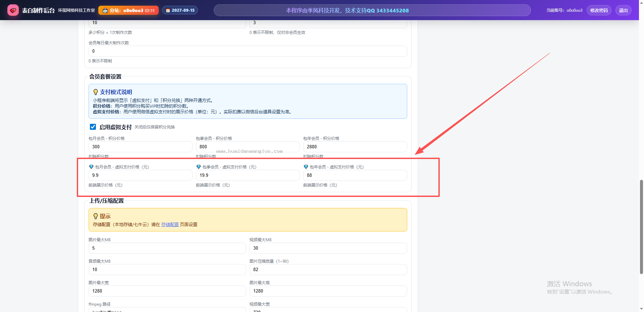
Task: Click the 分站 o0o0oo3 ID:11 badge
Action: (128, 10)
